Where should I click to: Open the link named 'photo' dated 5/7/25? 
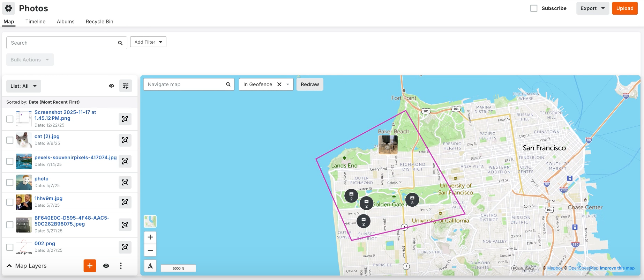pyautogui.click(x=42, y=179)
